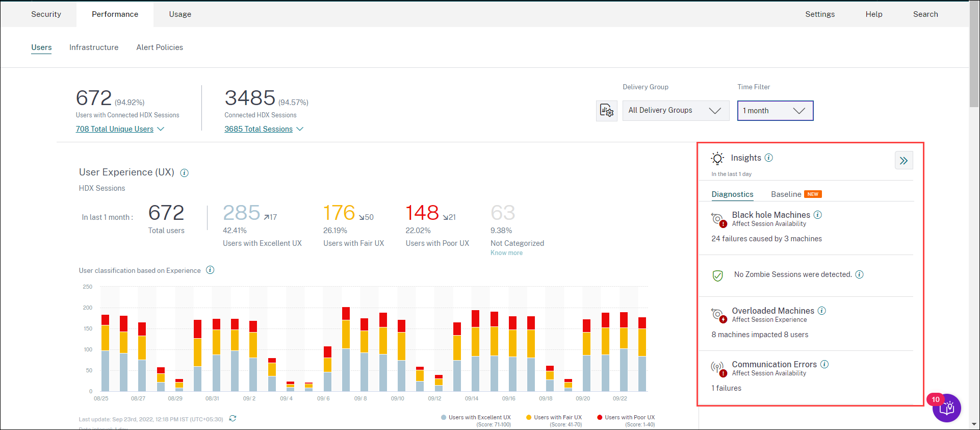Collapse the Insights panel with double chevron

(904, 161)
